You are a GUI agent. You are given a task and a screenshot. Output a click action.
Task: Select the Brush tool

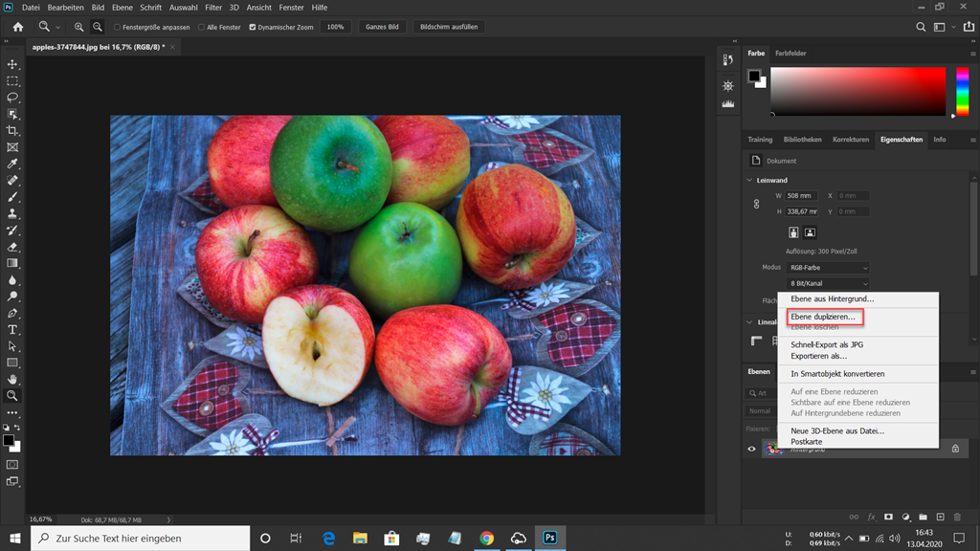pyautogui.click(x=12, y=197)
